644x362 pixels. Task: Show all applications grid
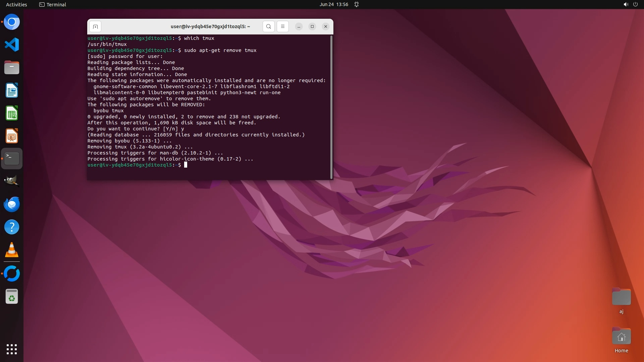(x=12, y=349)
